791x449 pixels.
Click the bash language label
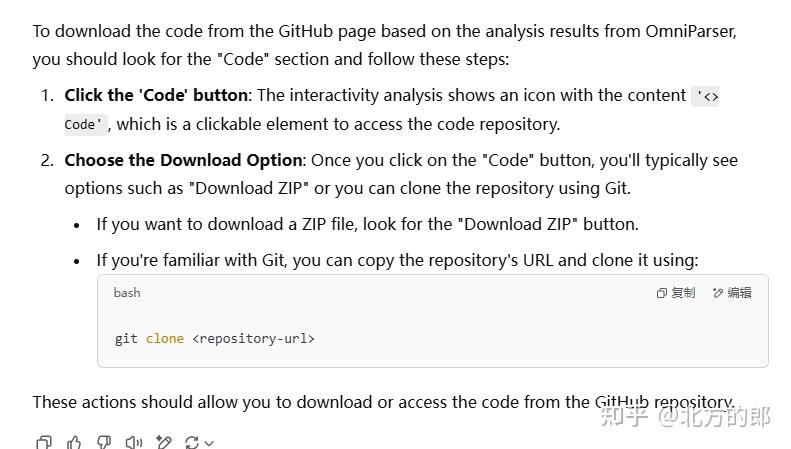[127, 293]
